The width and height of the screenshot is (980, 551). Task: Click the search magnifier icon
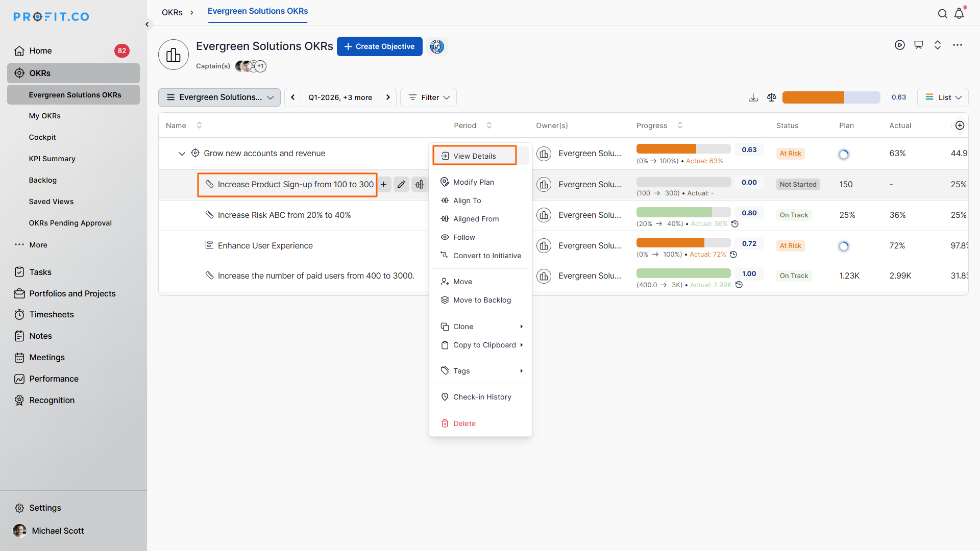click(942, 14)
